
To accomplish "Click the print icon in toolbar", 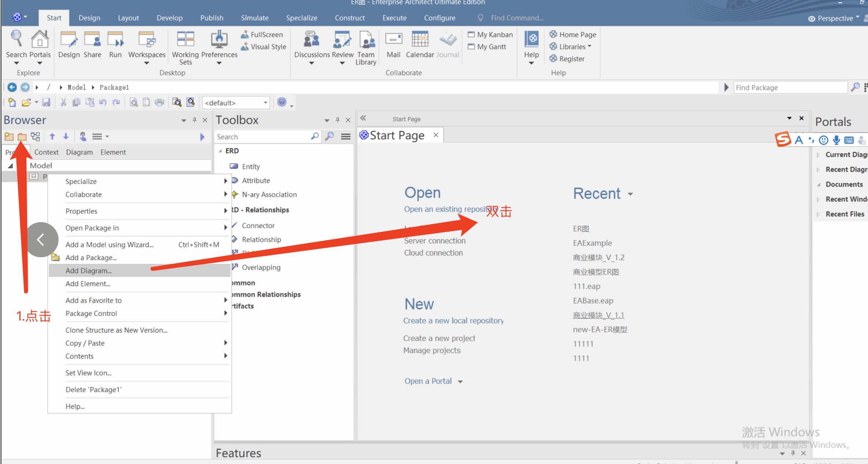I will pos(160,102).
